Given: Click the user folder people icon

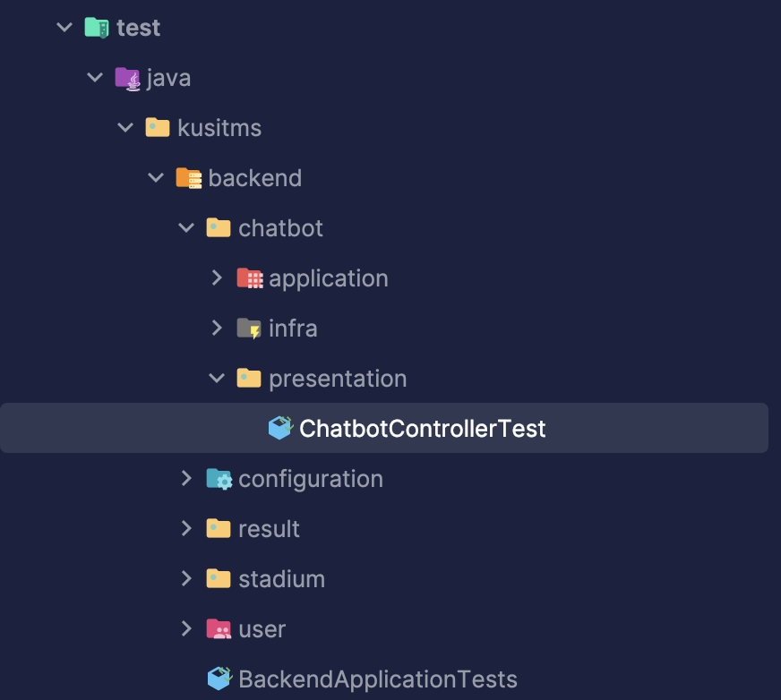Looking at the screenshot, I should point(219,629).
